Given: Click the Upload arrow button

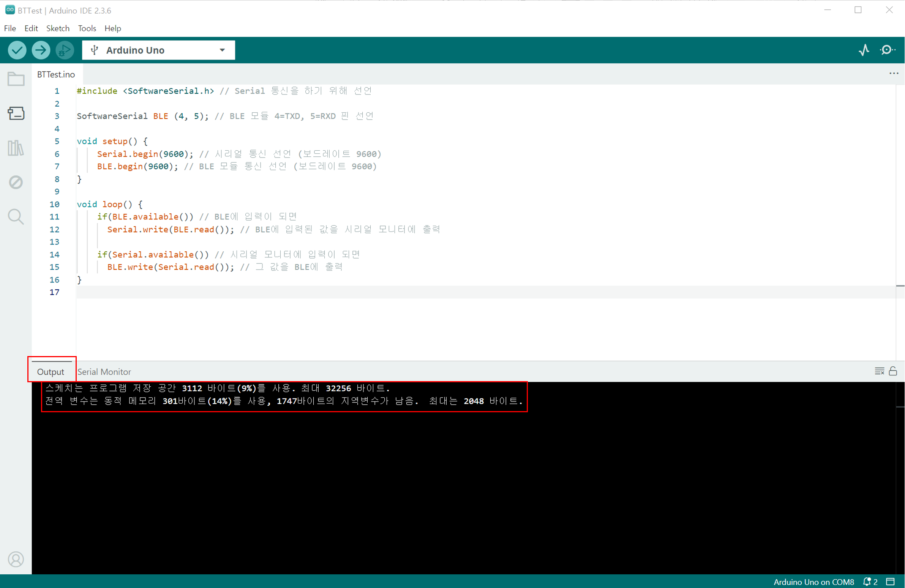Looking at the screenshot, I should tap(41, 50).
